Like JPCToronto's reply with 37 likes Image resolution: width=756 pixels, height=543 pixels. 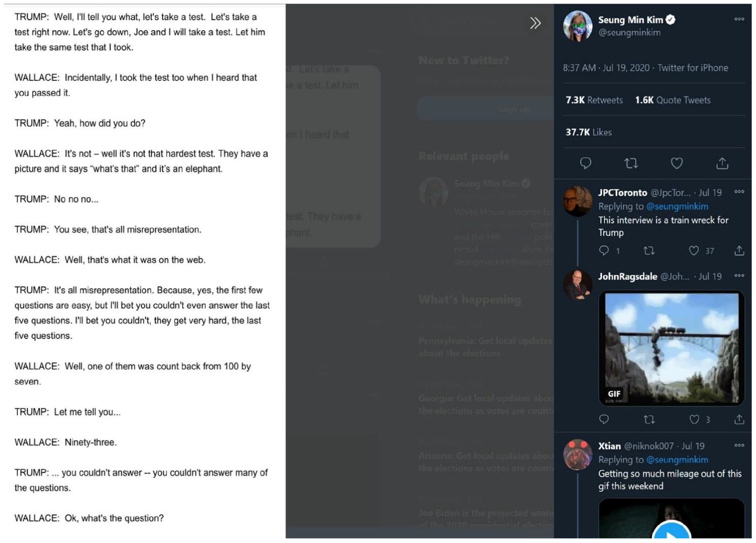coord(694,250)
